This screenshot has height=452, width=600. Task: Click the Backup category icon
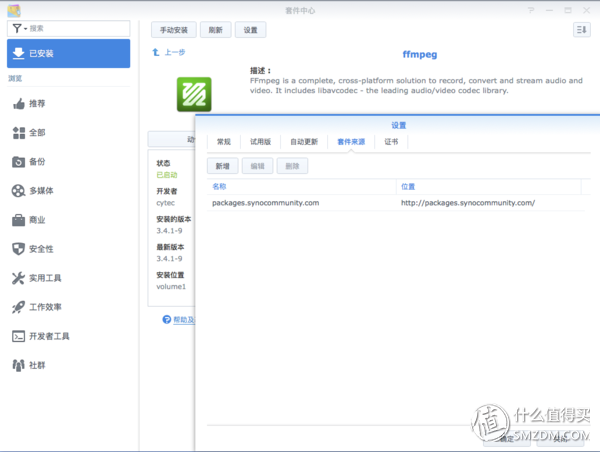click(x=18, y=162)
